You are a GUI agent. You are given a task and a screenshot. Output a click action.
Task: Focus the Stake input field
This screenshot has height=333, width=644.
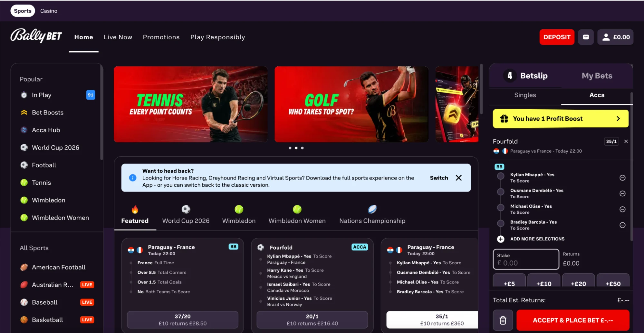(x=526, y=259)
